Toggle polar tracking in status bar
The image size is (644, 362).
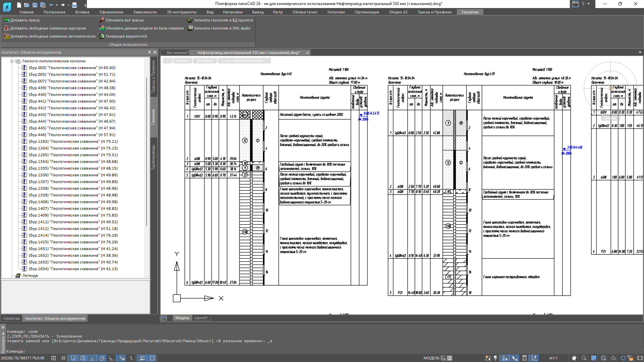[102, 358]
